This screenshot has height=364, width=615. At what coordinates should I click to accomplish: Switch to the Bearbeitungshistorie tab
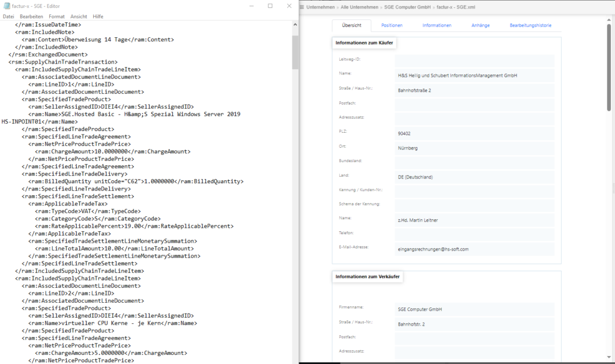click(x=530, y=25)
